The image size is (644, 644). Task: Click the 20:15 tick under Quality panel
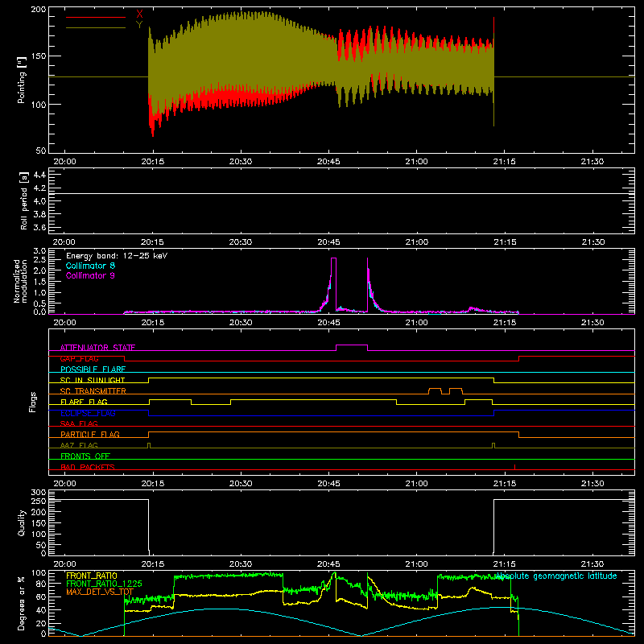click(x=153, y=564)
